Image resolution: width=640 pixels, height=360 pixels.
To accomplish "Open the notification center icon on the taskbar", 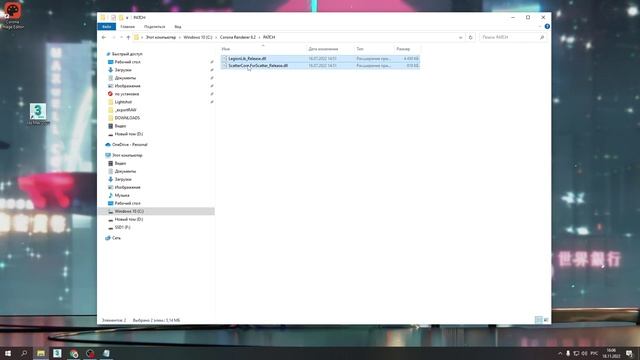I will tap(629, 353).
